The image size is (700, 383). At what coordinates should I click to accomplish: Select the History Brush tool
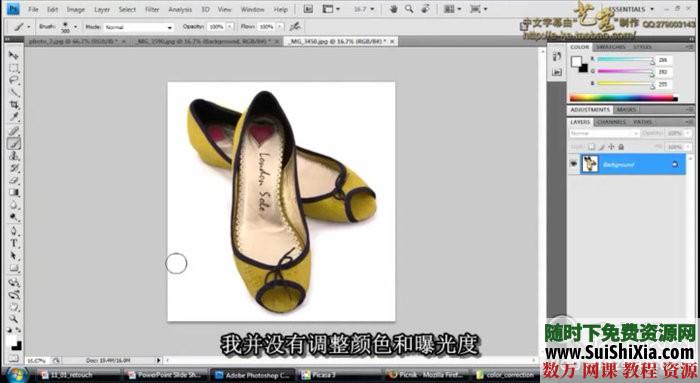coord(14,168)
